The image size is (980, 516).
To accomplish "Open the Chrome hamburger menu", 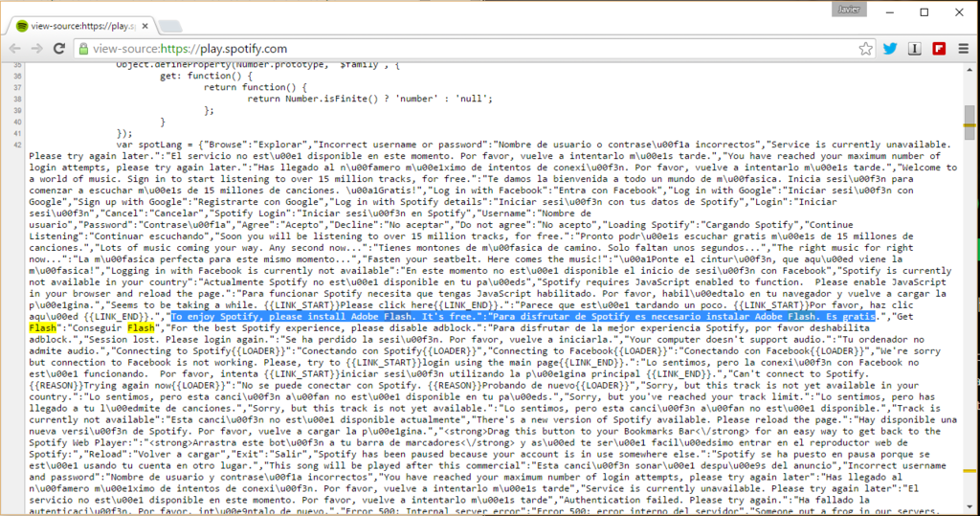I will tap(963, 49).
